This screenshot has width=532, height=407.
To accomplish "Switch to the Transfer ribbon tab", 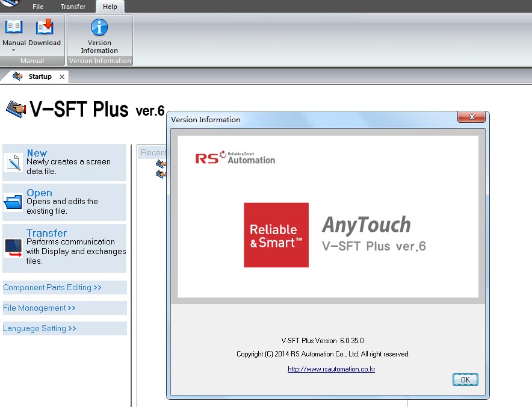I will click(73, 7).
